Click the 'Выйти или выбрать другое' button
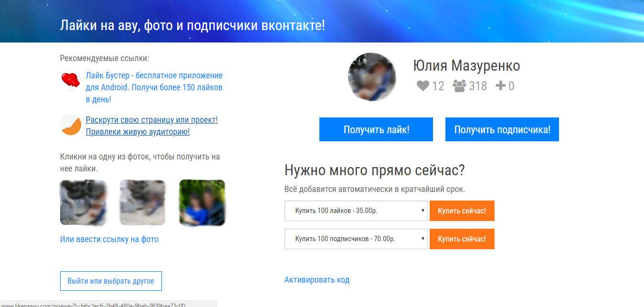Image resolution: width=644 pixels, height=307 pixels. pyautogui.click(x=110, y=281)
